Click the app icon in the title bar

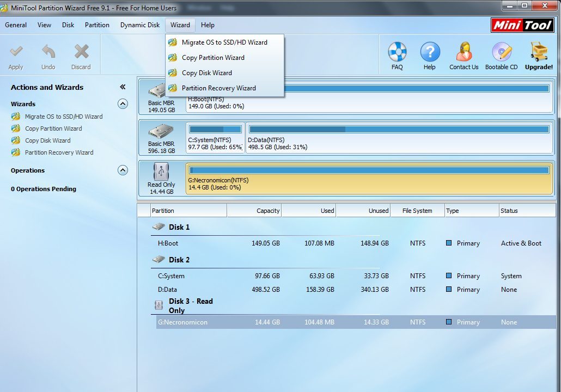tap(4, 8)
